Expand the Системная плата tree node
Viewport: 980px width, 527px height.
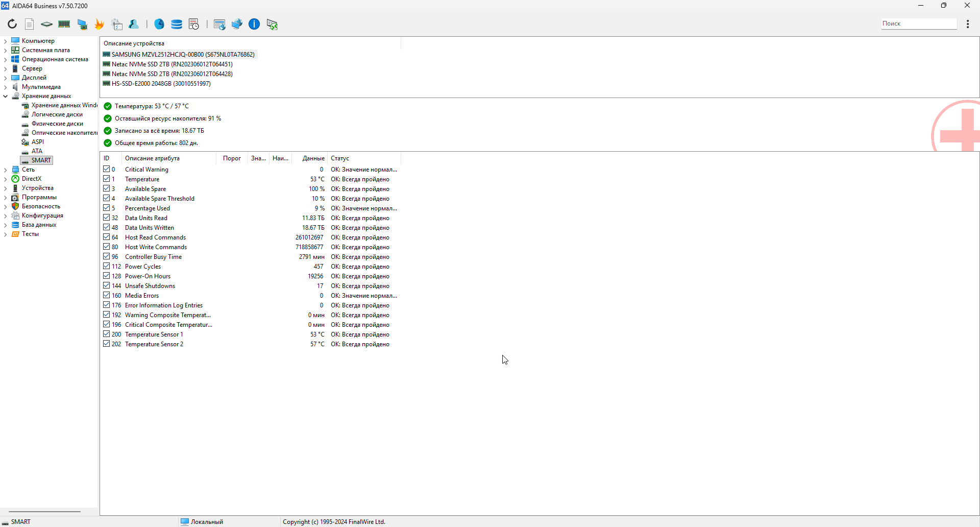[x=5, y=50]
